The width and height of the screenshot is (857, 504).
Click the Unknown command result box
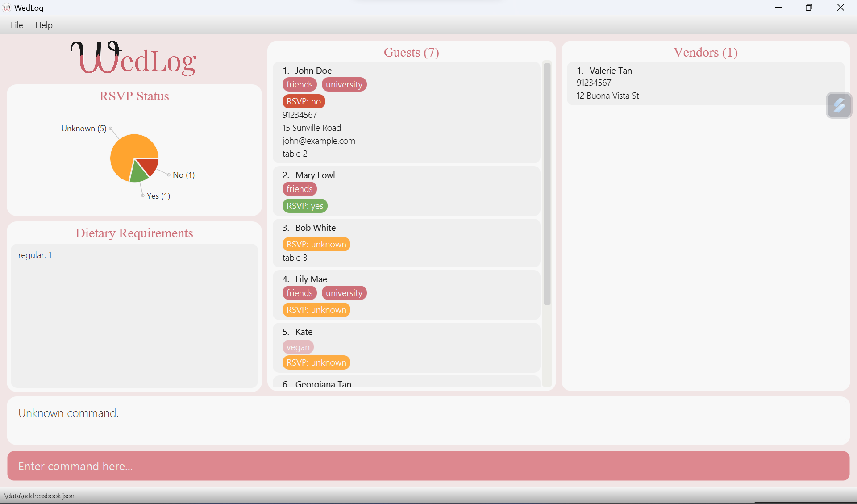click(428, 421)
